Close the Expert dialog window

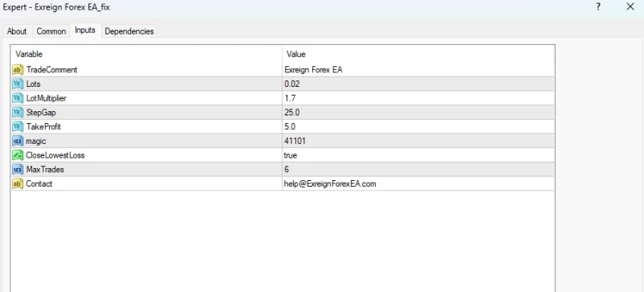point(630,7)
